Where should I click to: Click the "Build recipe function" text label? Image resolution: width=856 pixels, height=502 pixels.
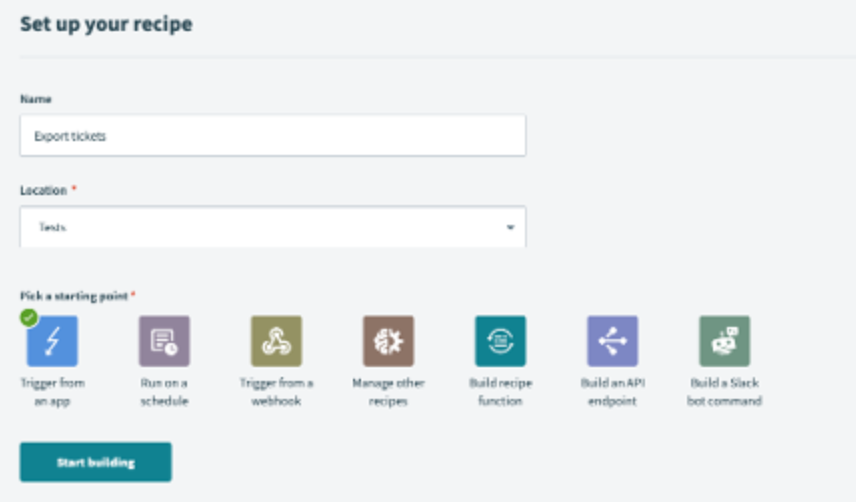(500, 392)
